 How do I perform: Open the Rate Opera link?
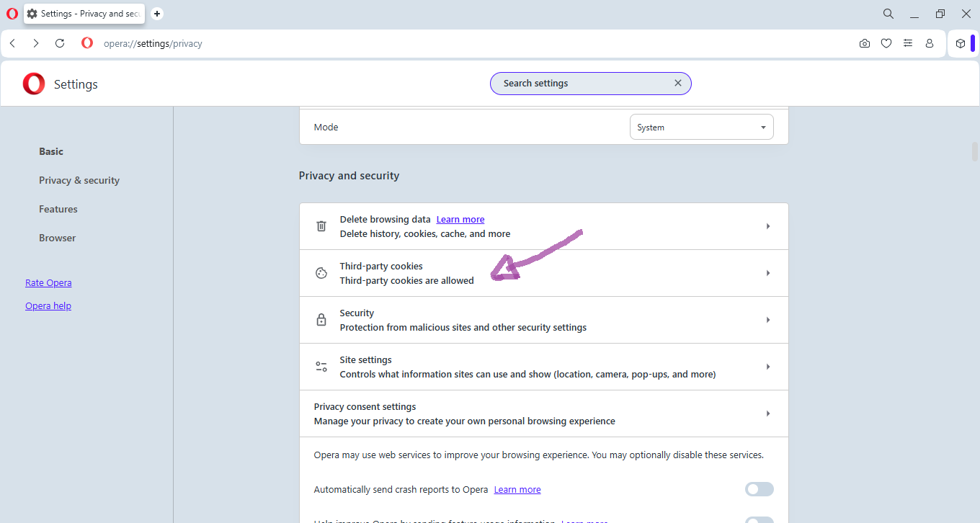[x=48, y=283]
